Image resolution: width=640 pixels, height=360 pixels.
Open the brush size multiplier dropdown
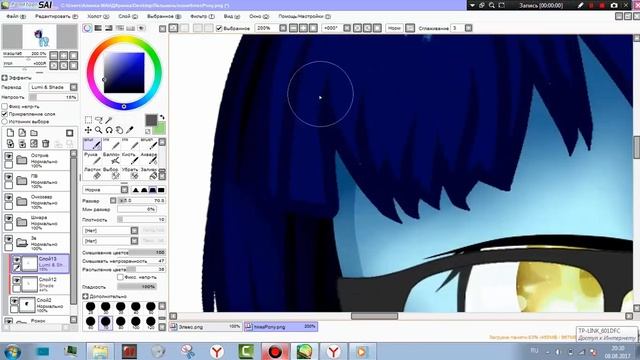tap(113, 200)
